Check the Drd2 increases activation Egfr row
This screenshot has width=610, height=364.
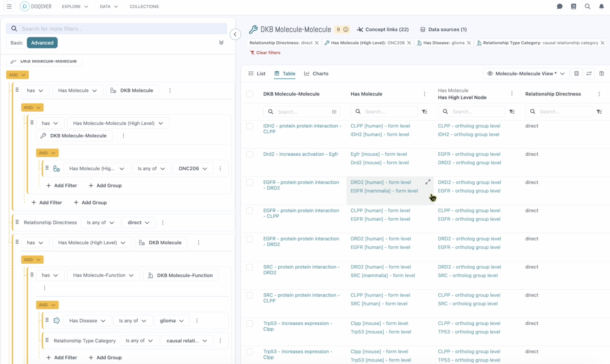[x=250, y=154]
